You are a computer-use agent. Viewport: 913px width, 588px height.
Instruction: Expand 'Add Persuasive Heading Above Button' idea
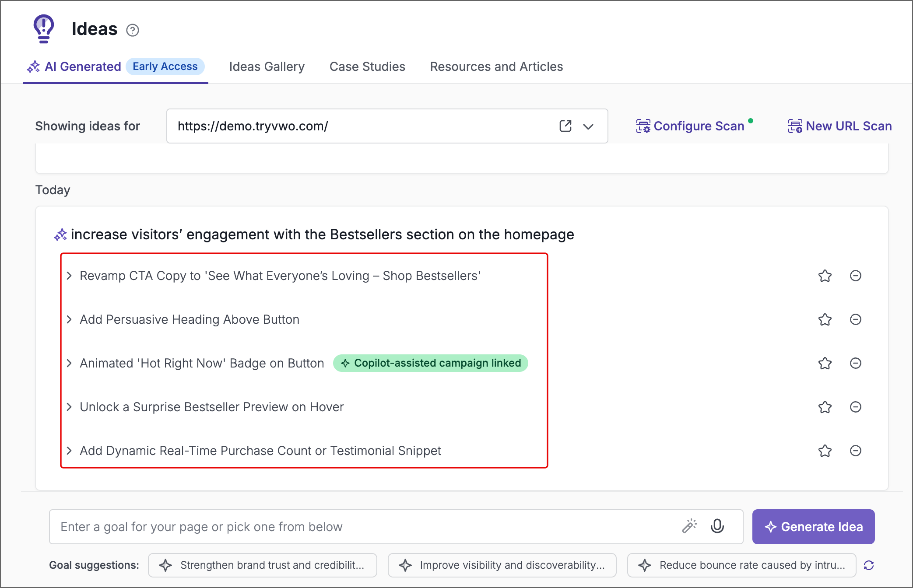coord(69,319)
